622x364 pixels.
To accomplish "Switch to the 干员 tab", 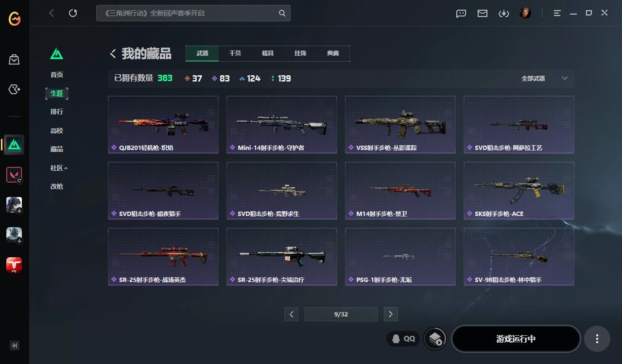I will tap(235, 53).
